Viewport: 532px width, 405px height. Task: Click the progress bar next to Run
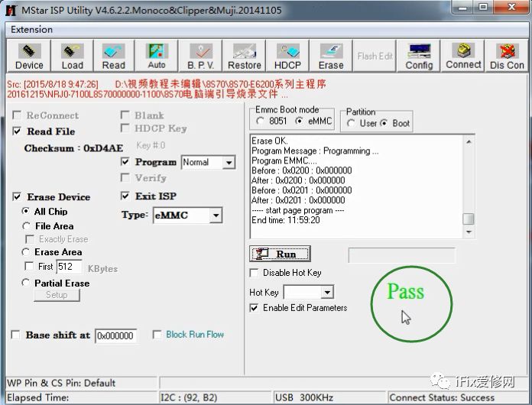tap(402, 255)
